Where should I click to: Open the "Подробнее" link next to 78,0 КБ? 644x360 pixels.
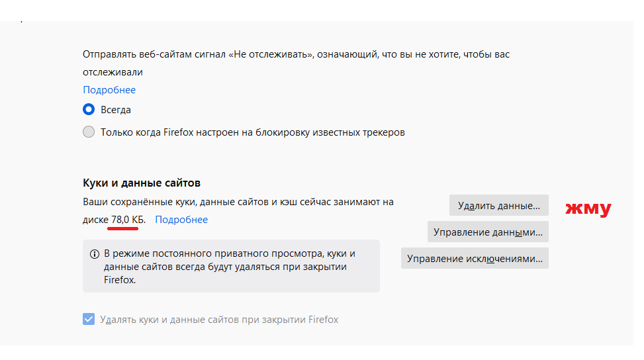(181, 220)
